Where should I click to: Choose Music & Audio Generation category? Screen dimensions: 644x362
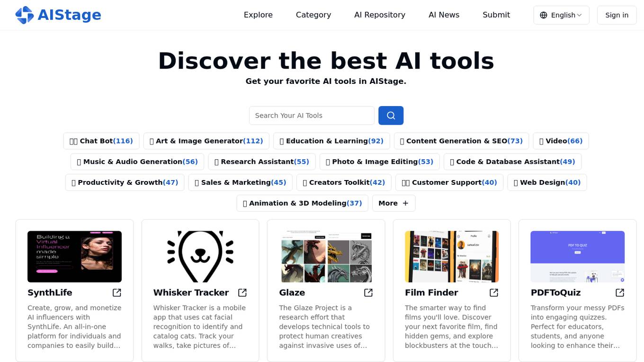[137, 162]
